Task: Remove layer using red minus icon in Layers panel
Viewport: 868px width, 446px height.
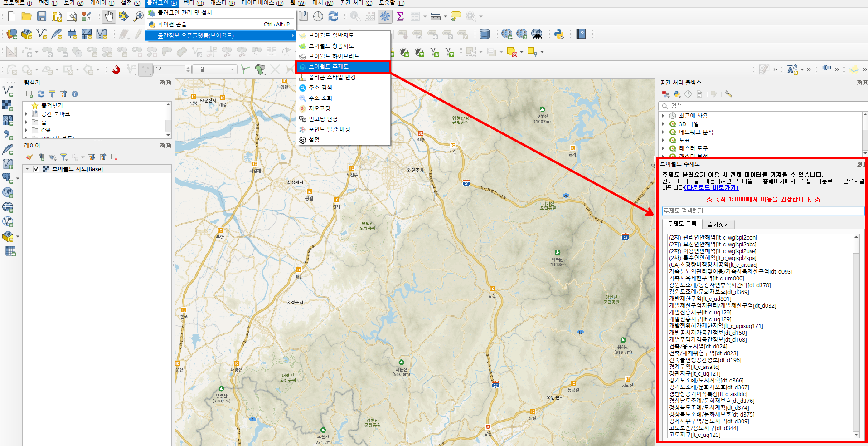Action: (114, 157)
